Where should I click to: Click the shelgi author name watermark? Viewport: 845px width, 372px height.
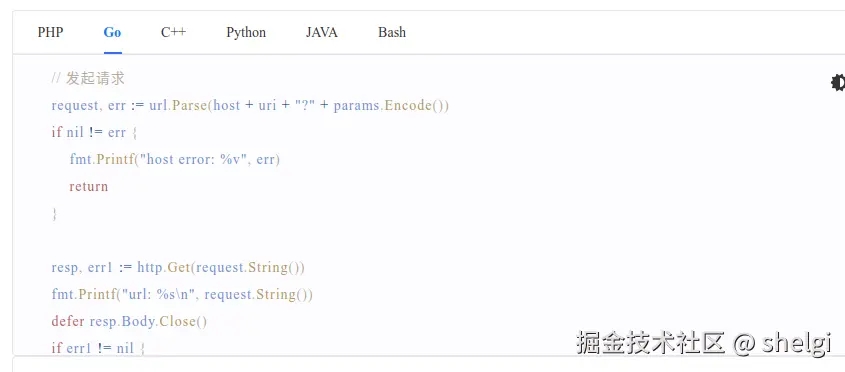pyautogui.click(x=796, y=343)
